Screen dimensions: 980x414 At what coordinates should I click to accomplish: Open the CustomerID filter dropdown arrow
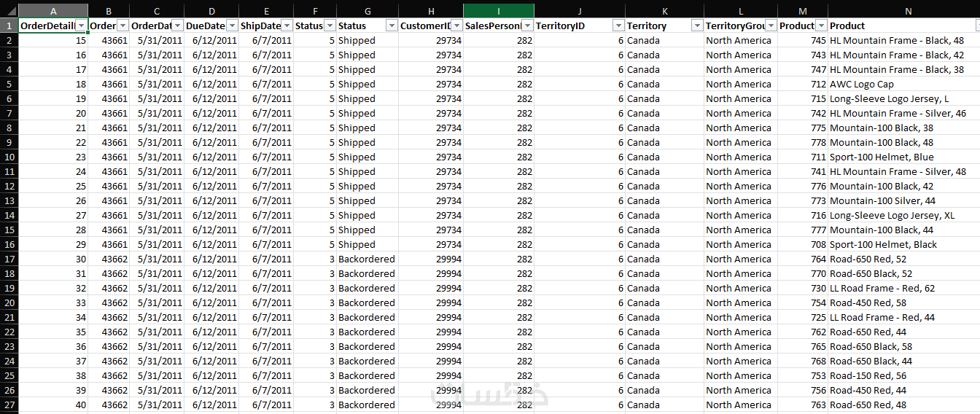click(456, 26)
